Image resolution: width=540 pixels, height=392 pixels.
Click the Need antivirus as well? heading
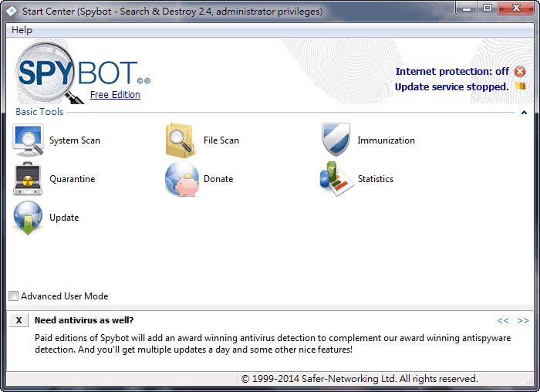(84, 320)
